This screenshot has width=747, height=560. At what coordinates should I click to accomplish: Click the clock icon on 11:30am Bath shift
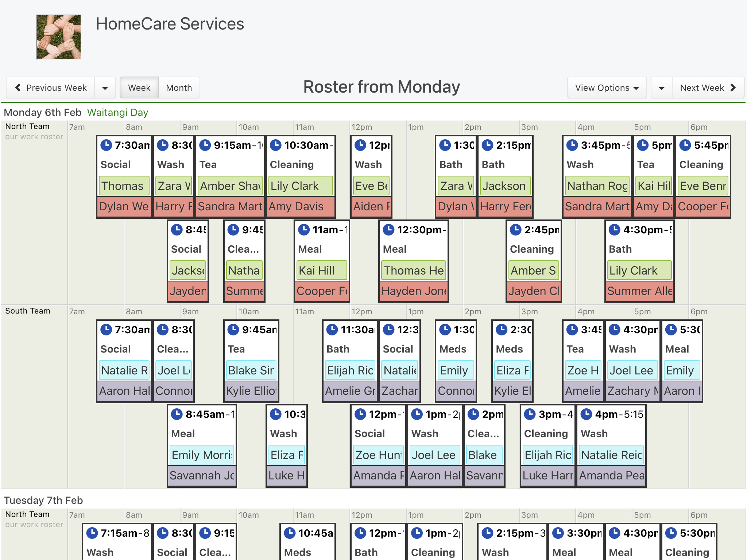[332, 330]
